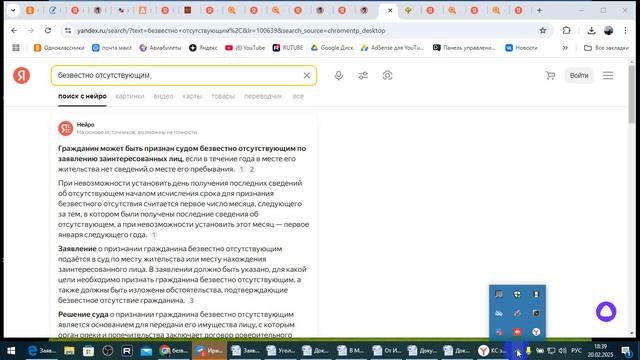This screenshot has width=640, height=360.
Task: Open the taskbar clock showing 18:39
Action: (x=601, y=351)
